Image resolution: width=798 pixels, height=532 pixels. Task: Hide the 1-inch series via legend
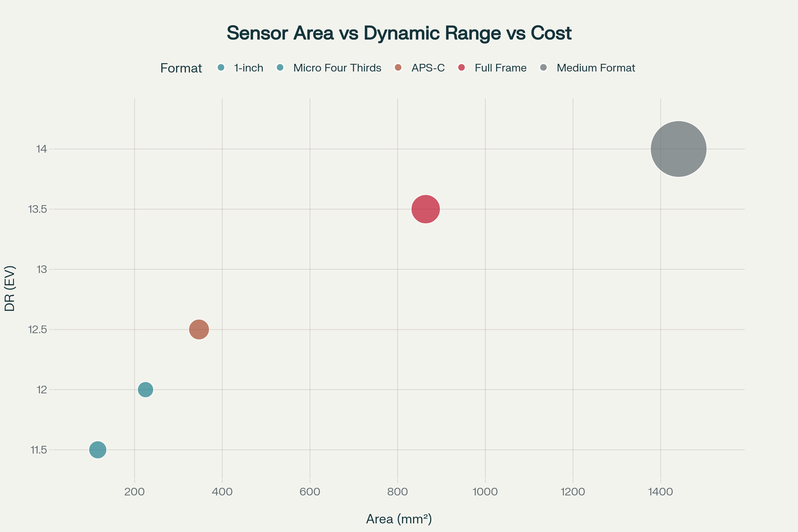tap(221, 68)
